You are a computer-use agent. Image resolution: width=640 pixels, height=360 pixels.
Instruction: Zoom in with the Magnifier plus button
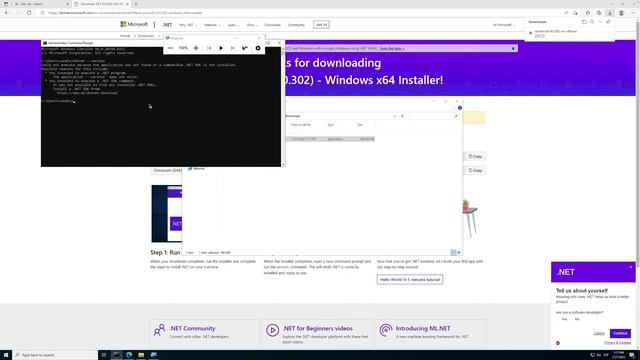196,48
